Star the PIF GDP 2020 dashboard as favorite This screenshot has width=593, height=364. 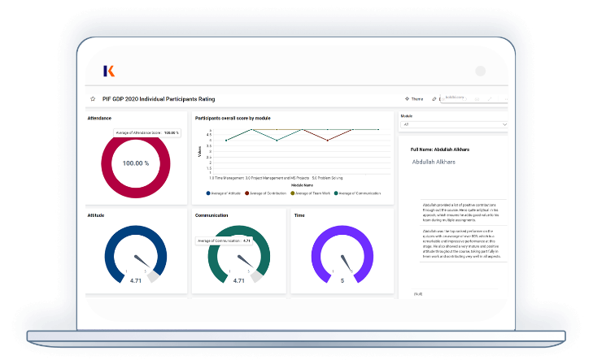[x=93, y=99]
